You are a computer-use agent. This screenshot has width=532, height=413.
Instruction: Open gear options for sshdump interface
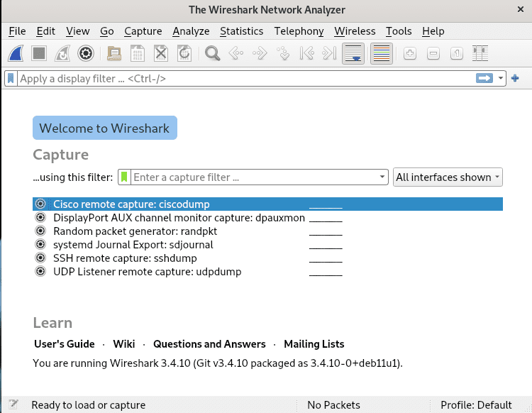click(x=40, y=258)
